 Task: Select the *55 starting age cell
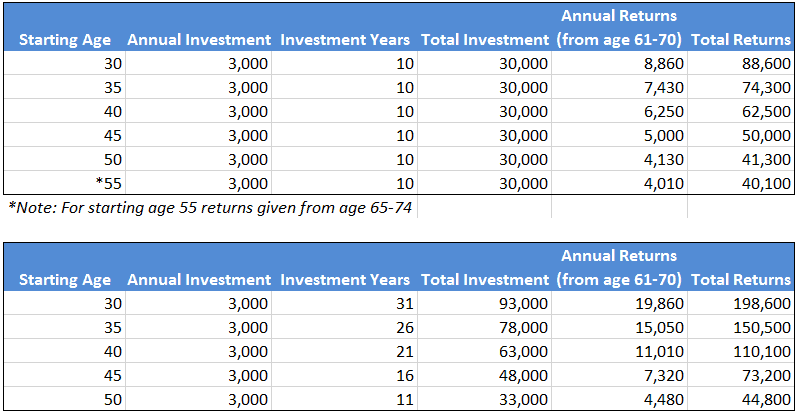(x=65, y=183)
